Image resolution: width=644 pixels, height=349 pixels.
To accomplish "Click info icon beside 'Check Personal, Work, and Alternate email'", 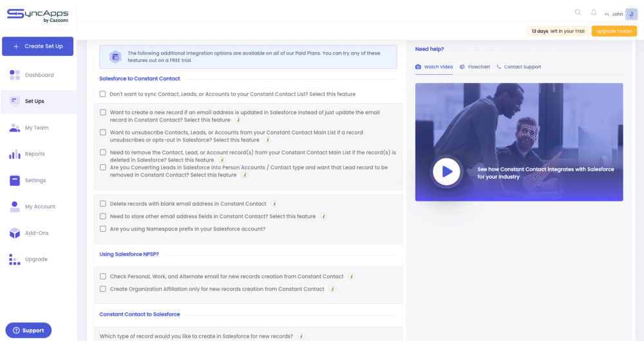I will [x=352, y=276].
